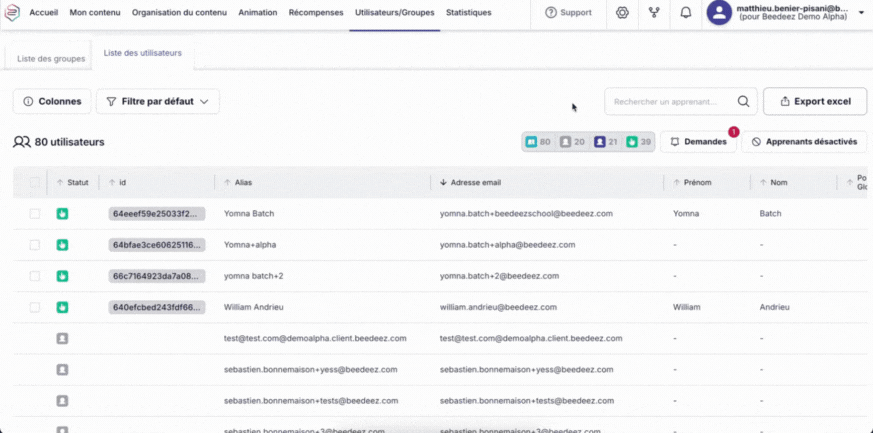Viewport: 873px width, 433px height.
Task: Sort by the Adresse email column
Action: pos(475,183)
